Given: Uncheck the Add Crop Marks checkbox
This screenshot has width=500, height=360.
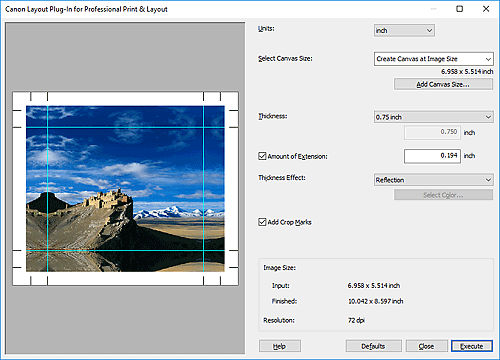Looking at the screenshot, I should (262, 222).
